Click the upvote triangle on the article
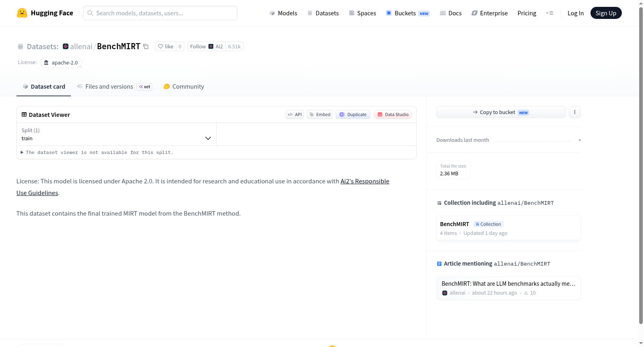 pyautogui.click(x=526, y=293)
